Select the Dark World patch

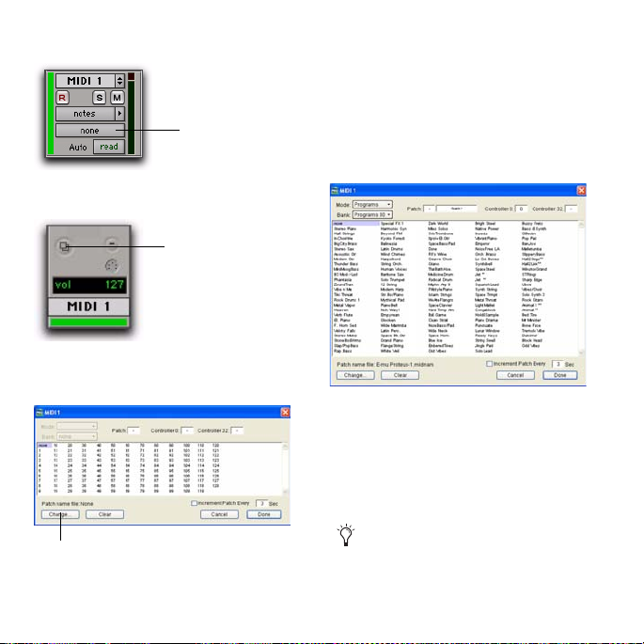[x=438, y=224]
